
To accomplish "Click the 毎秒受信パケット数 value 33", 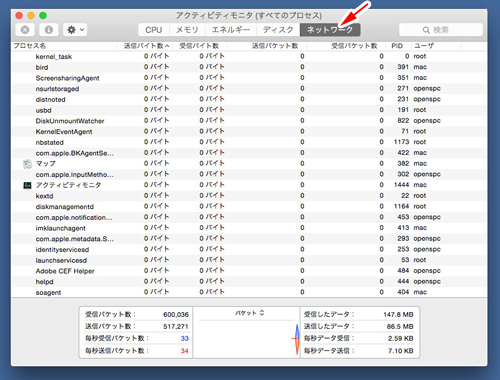I will (x=185, y=338).
